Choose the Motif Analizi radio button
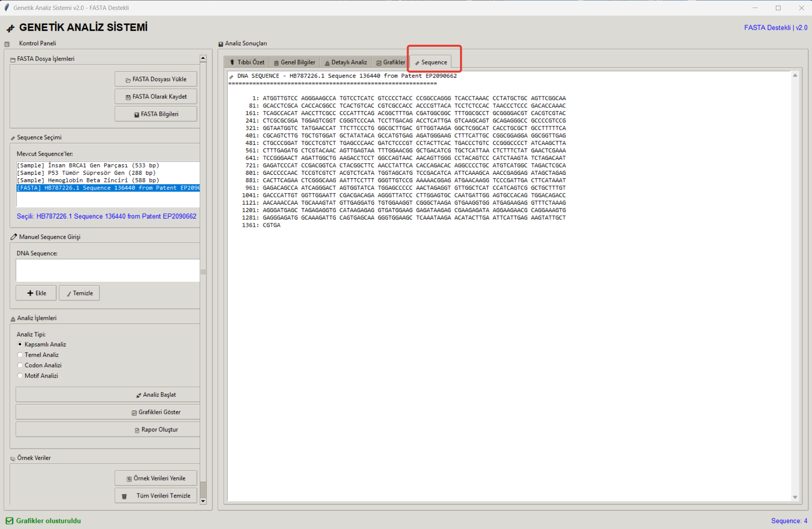Screen dimensions: 812x529 point(20,376)
